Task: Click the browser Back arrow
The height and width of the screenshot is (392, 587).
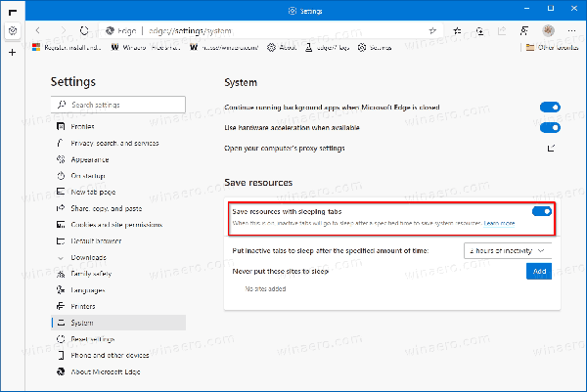Action: (x=38, y=30)
